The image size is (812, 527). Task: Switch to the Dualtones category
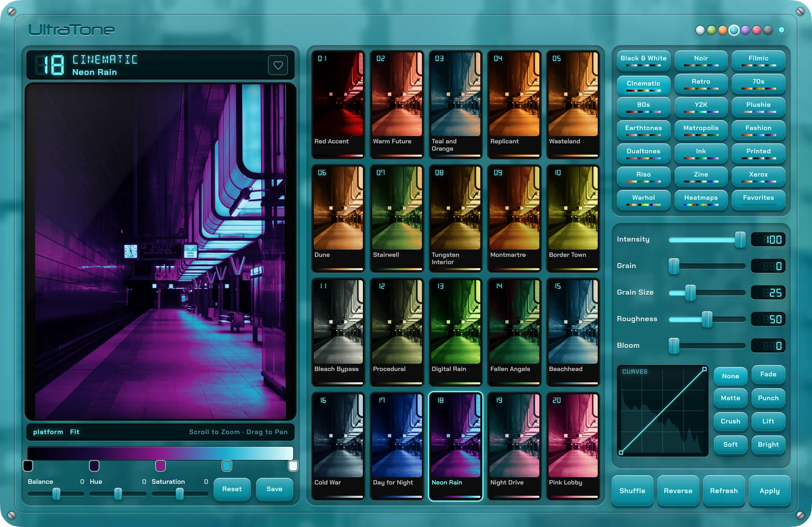[644, 153]
